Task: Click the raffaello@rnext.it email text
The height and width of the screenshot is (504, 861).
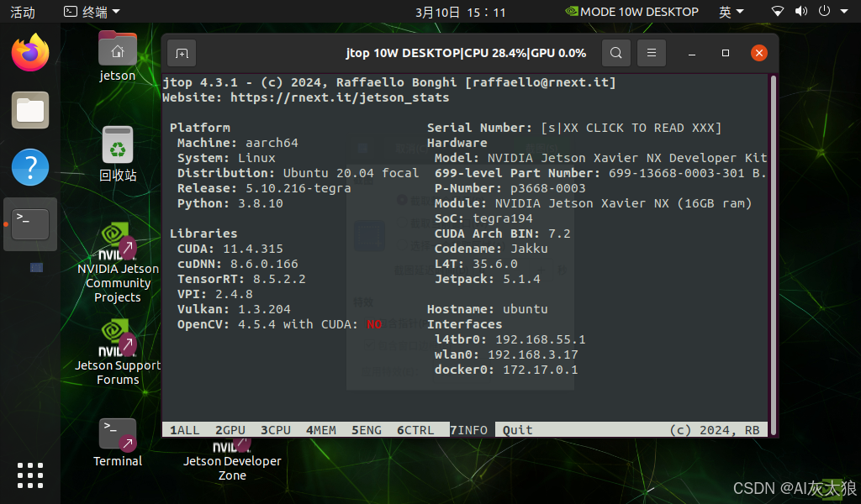Action: click(x=541, y=82)
